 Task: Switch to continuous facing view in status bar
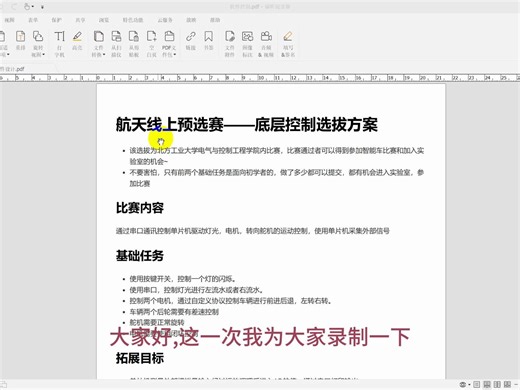[507, 384]
